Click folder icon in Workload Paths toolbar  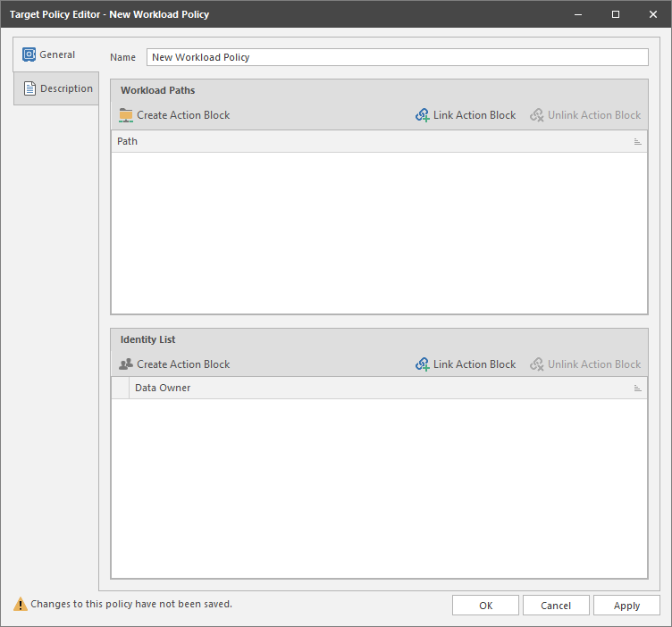coord(126,115)
